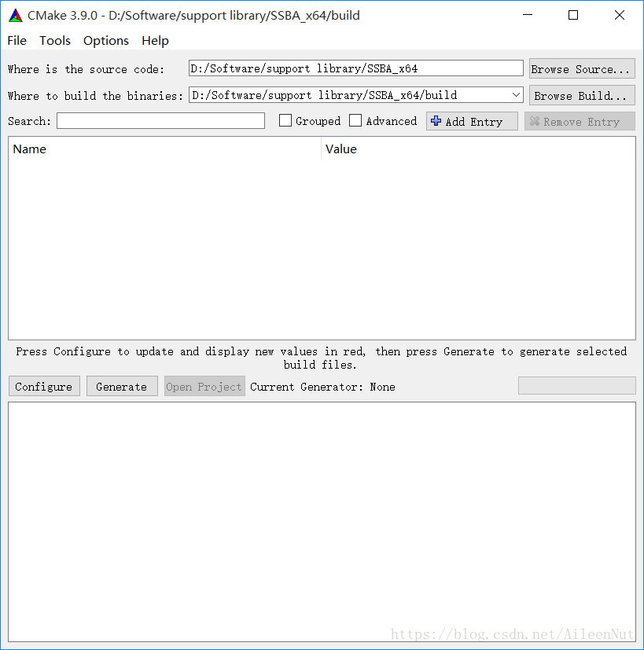
Task: Click the Configure button
Action: 44,387
